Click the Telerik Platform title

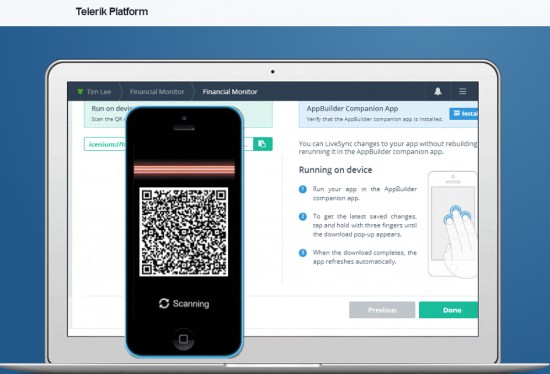[112, 12]
